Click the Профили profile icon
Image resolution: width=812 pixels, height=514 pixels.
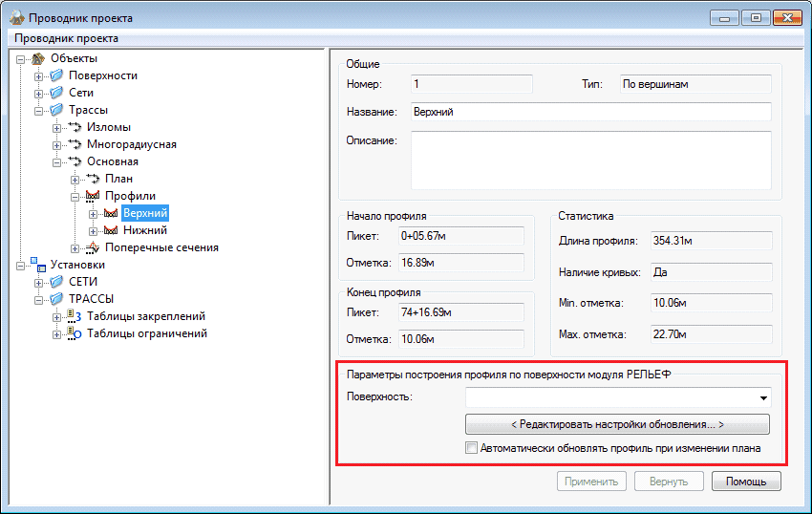tap(94, 196)
